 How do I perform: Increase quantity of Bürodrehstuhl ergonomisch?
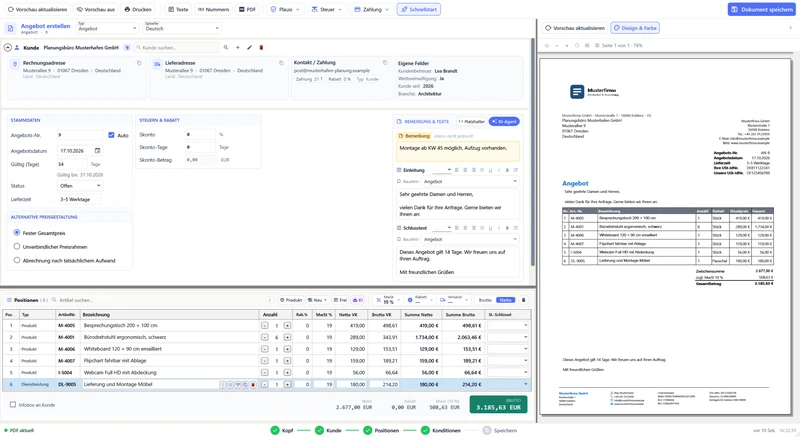pos(287,337)
